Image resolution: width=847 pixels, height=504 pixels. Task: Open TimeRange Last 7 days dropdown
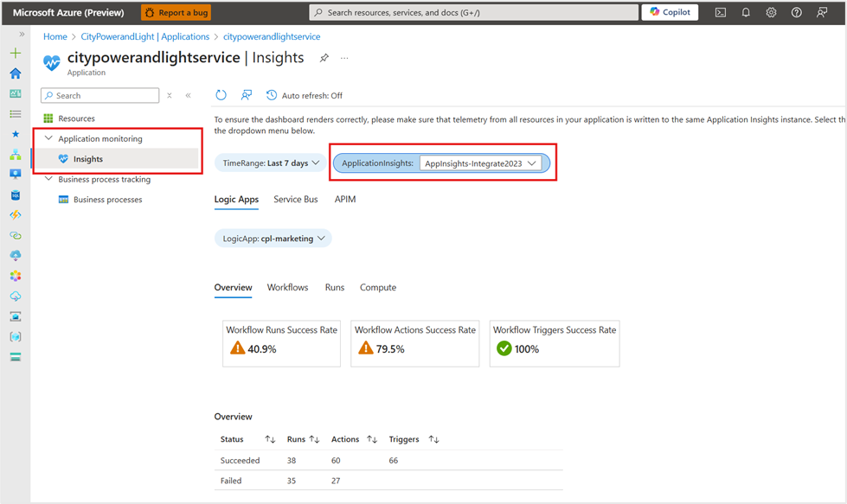(271, 163)
